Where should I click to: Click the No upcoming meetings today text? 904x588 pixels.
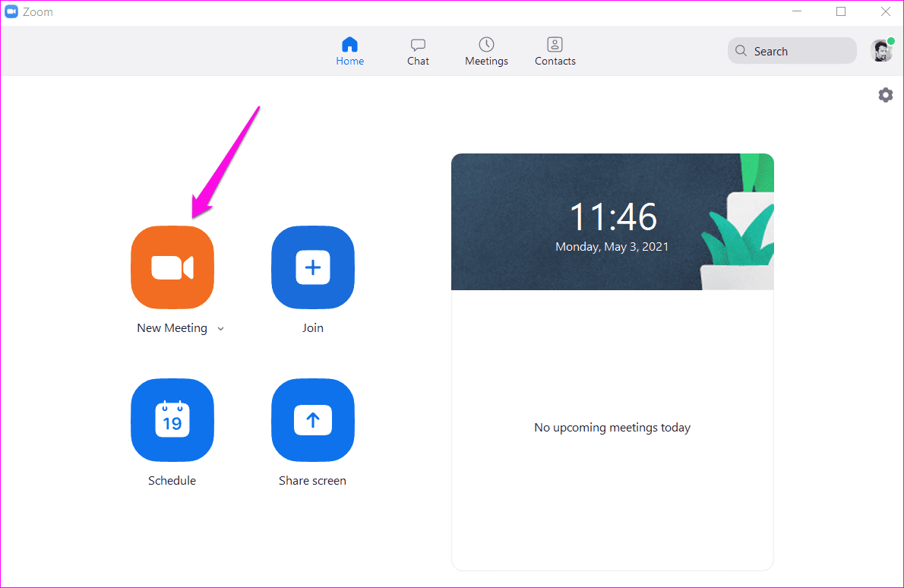click(612, 428)
